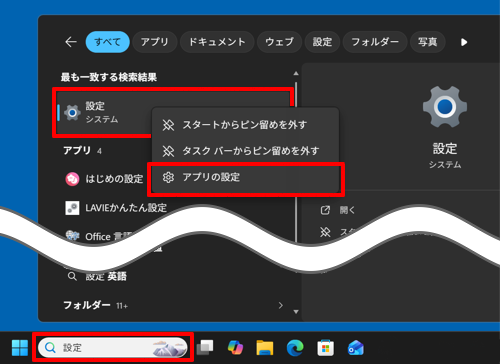The width and height of the screenshot is (500, 364).
Task: Switch to the アプリ filter tab
Action: [154, 42]
